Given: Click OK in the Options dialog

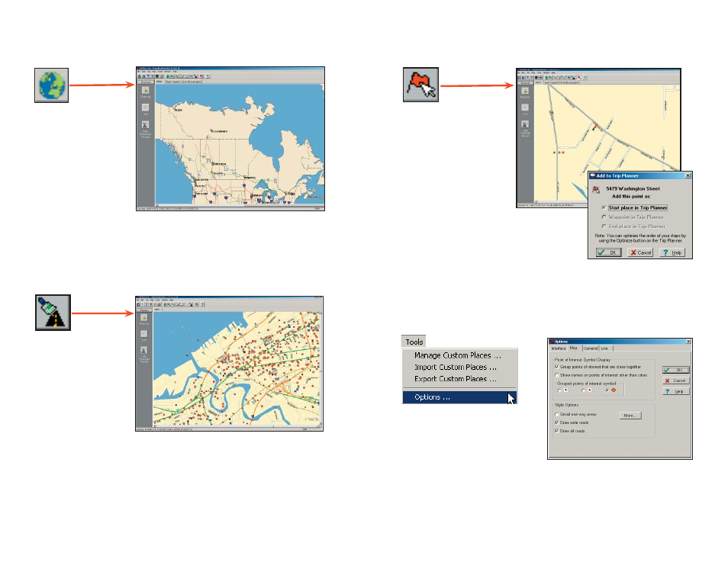Looking at the screenshot, I should point(676,370).
